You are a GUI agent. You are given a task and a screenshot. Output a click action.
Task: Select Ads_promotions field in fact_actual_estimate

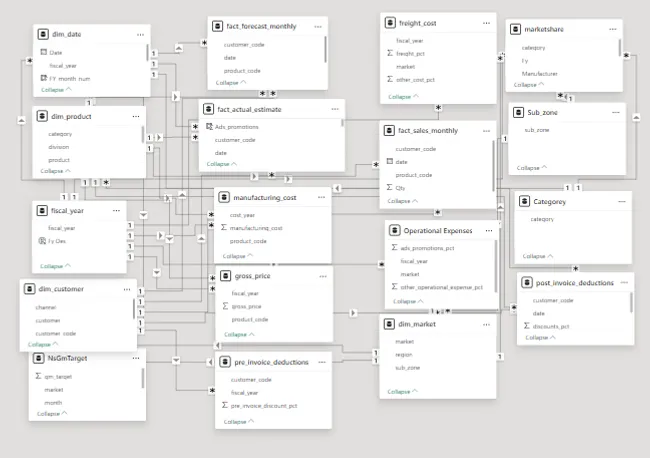236,127
